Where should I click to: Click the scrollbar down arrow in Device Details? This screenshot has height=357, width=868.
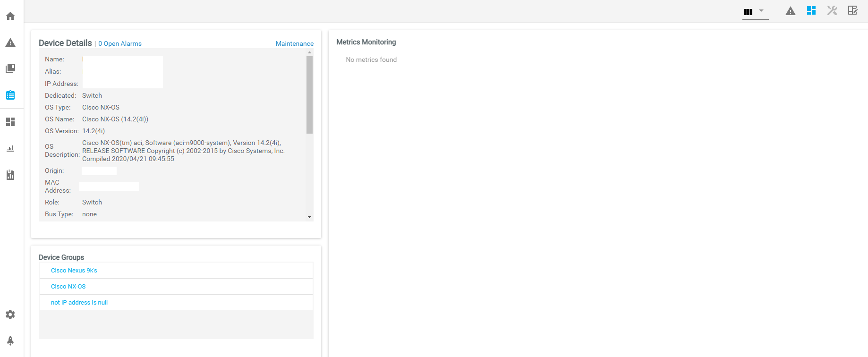309,217
